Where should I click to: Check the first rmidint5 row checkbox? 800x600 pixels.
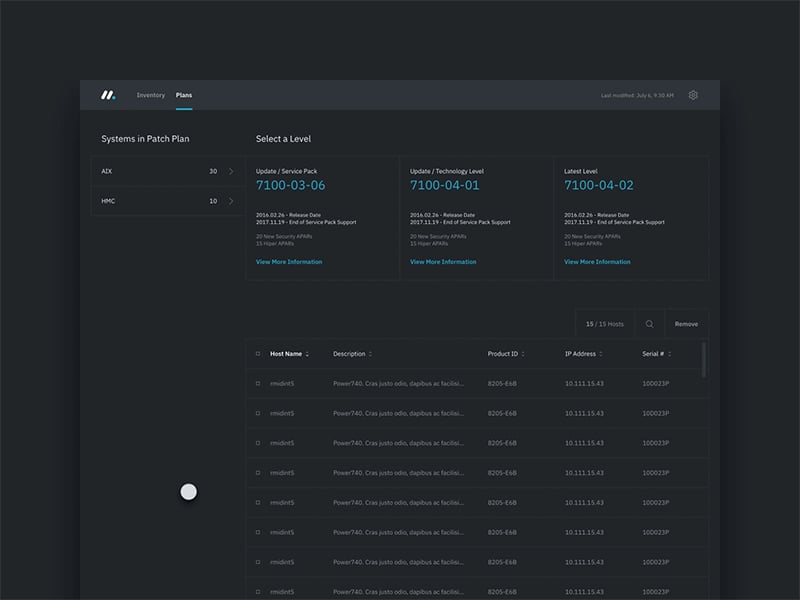click(258, 383)
